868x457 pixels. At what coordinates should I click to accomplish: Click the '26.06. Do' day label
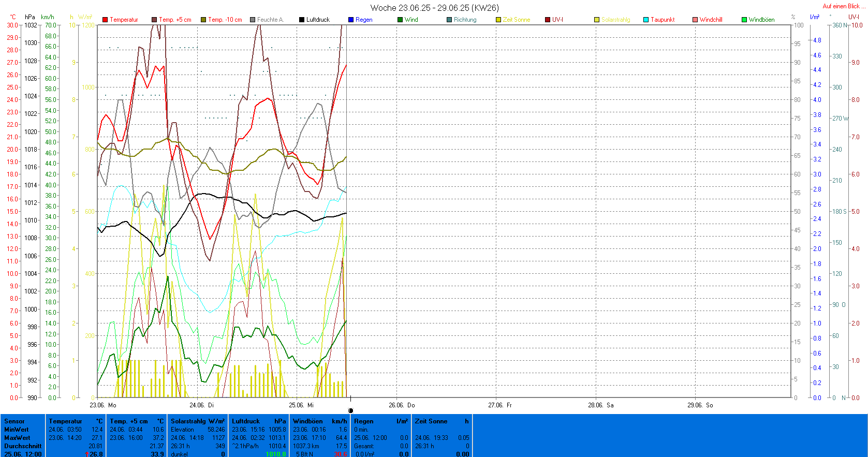(402, 405)
